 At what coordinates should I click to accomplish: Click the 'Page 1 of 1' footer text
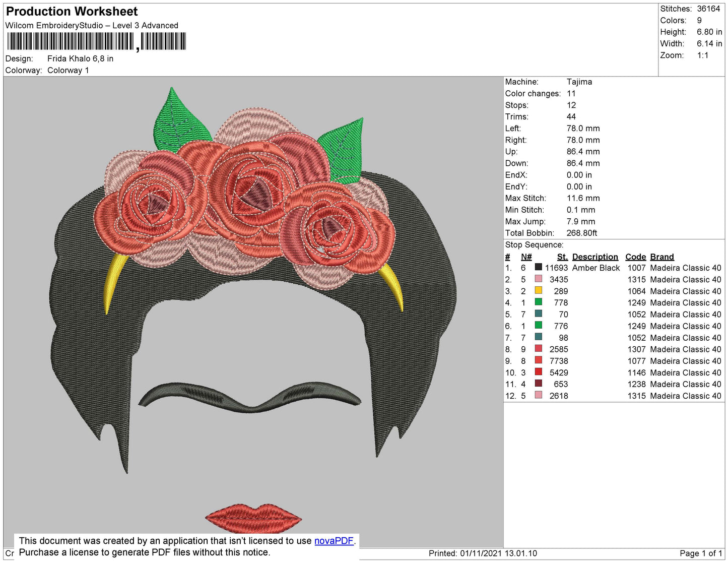pyautogui.click(x=701, y=553)
